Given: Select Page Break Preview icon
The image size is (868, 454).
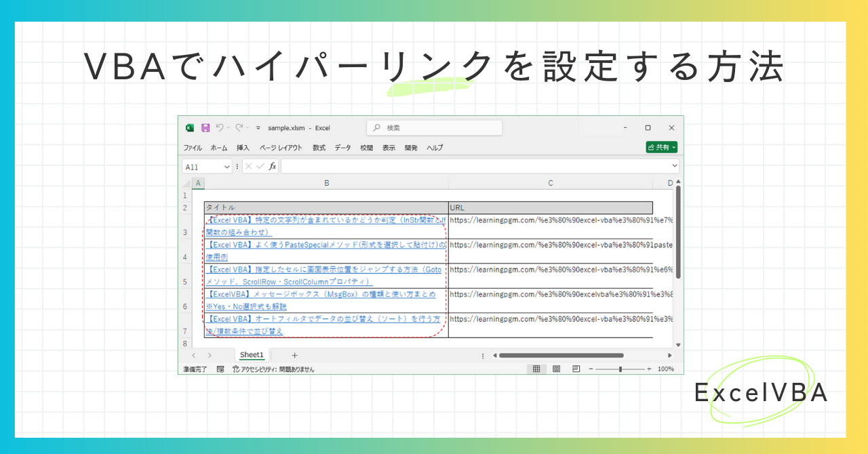Looking at the screenshot, I should click(x=576, y=369).
